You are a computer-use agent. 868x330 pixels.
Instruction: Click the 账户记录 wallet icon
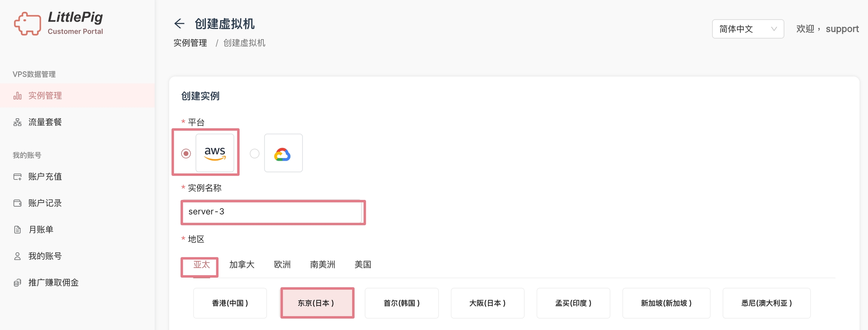tap(17, 203)
